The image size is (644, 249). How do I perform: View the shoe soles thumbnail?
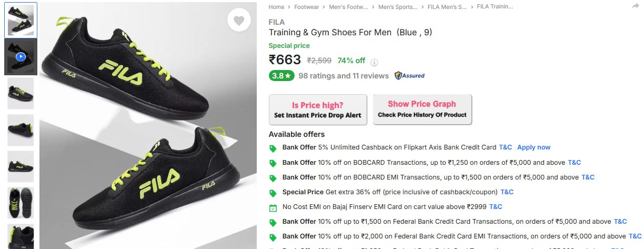(21, 203)
